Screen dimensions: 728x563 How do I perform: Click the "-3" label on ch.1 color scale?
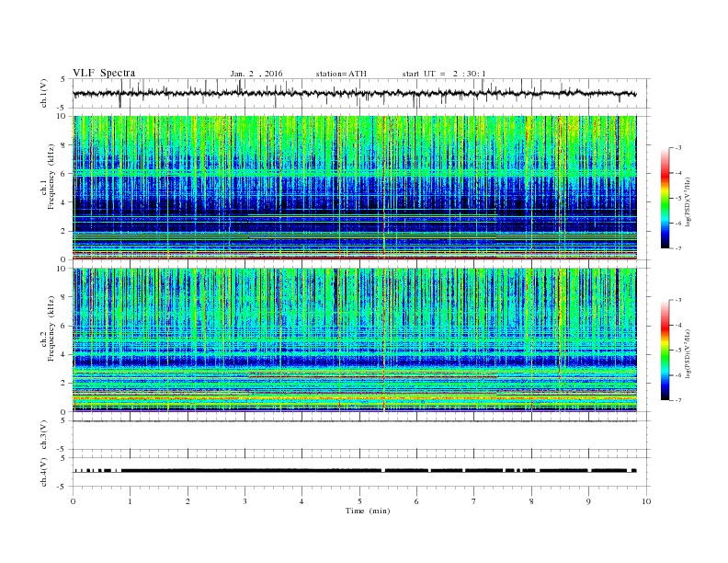(x=678, y=148)
